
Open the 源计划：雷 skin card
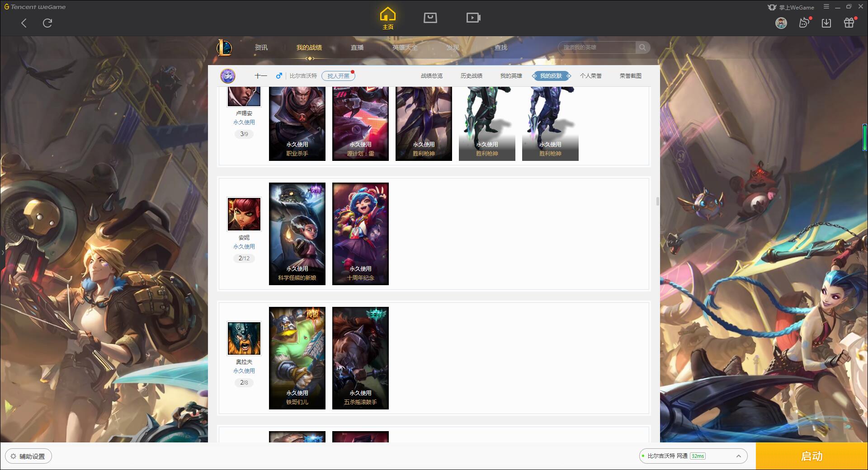click(x=360, y=123)
